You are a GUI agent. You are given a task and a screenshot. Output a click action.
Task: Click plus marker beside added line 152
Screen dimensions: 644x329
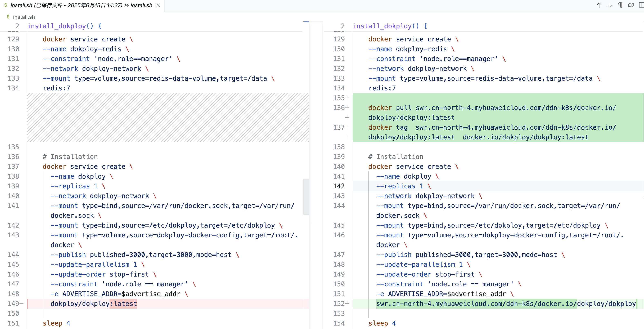pos(347,303)
